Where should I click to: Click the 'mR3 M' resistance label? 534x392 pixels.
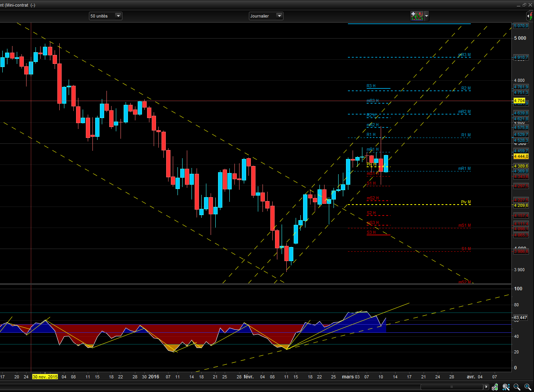[465, 55]
